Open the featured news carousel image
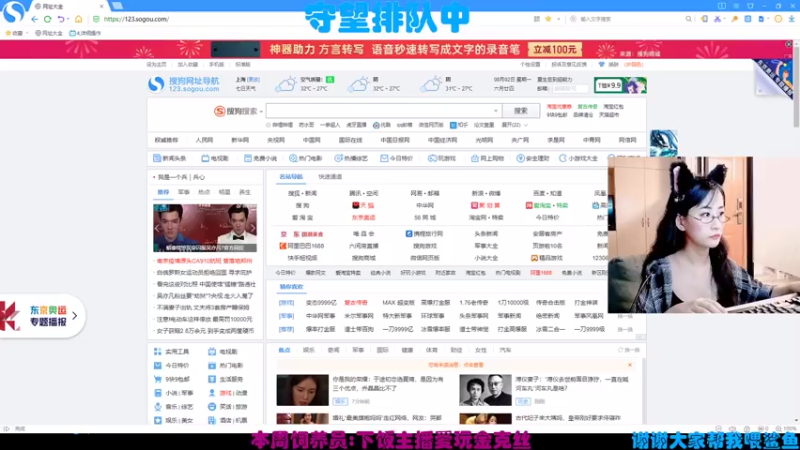This screenshot has height=450, width=800. click(x=205, y=228)
